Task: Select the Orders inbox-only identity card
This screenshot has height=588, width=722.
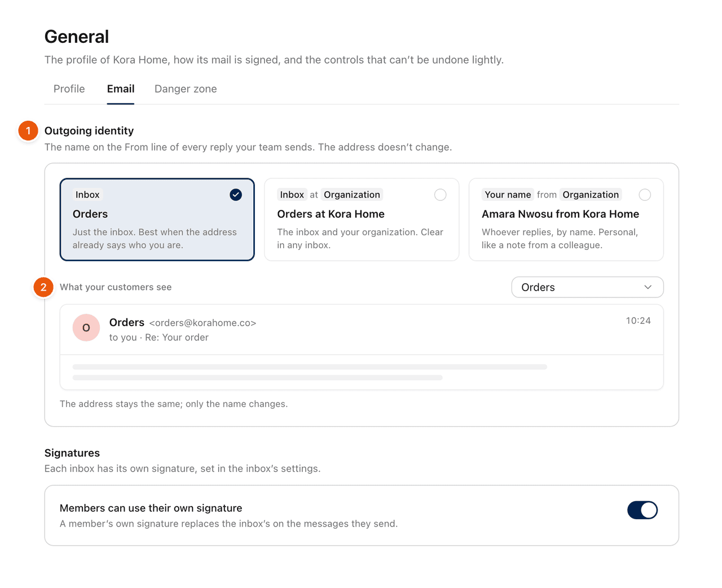Action: (157, 220)
